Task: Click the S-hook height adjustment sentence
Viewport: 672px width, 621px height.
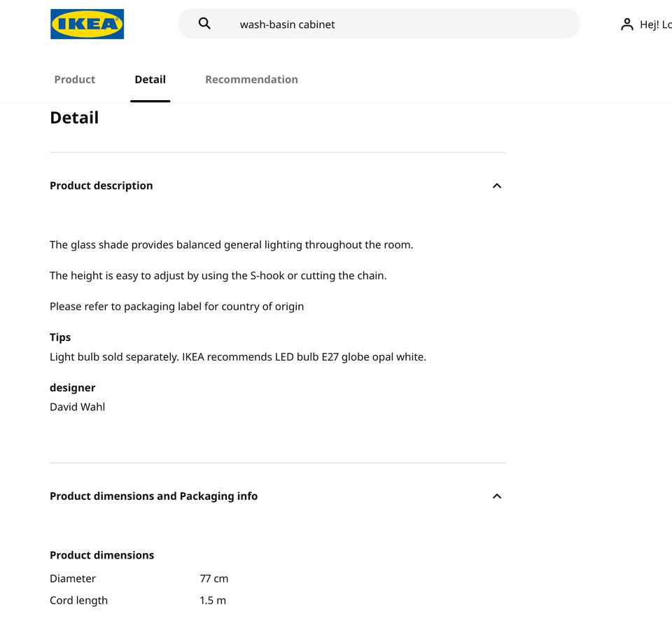Action: (218, 276)
